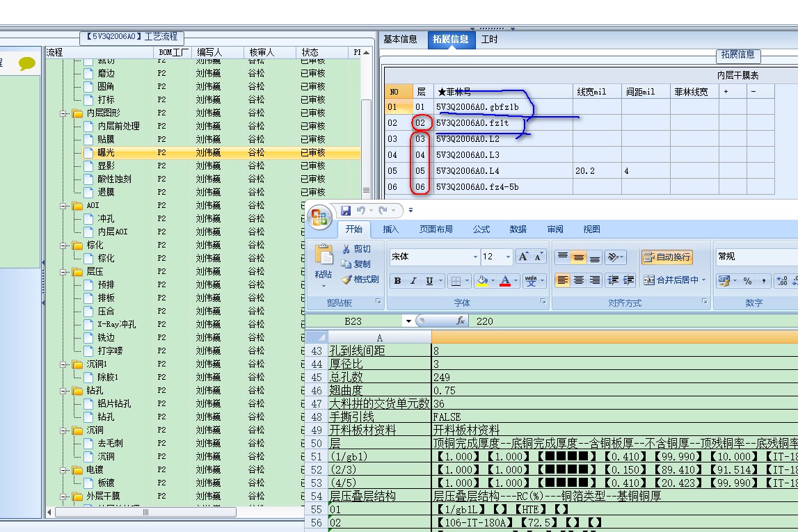Select the 酸性蚀刻 process row
This screenshot has width=798, height=532.
click(x=204, y=179)
